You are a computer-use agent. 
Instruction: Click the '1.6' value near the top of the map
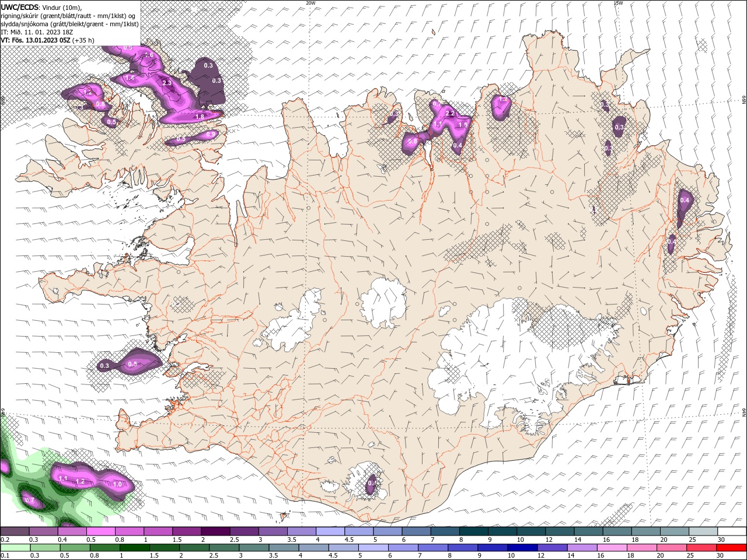[x=149, y=55]
